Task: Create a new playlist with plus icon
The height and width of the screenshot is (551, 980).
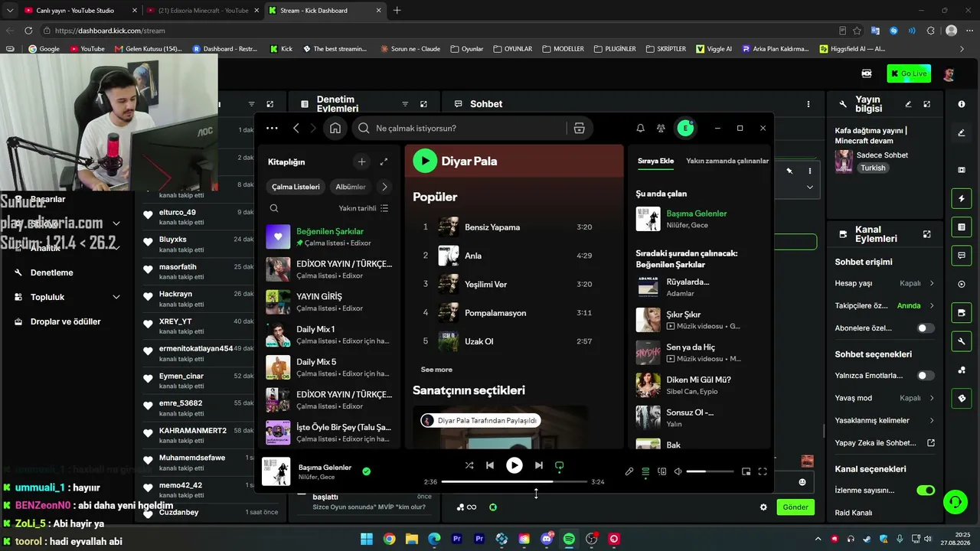Action: point(361,161)
